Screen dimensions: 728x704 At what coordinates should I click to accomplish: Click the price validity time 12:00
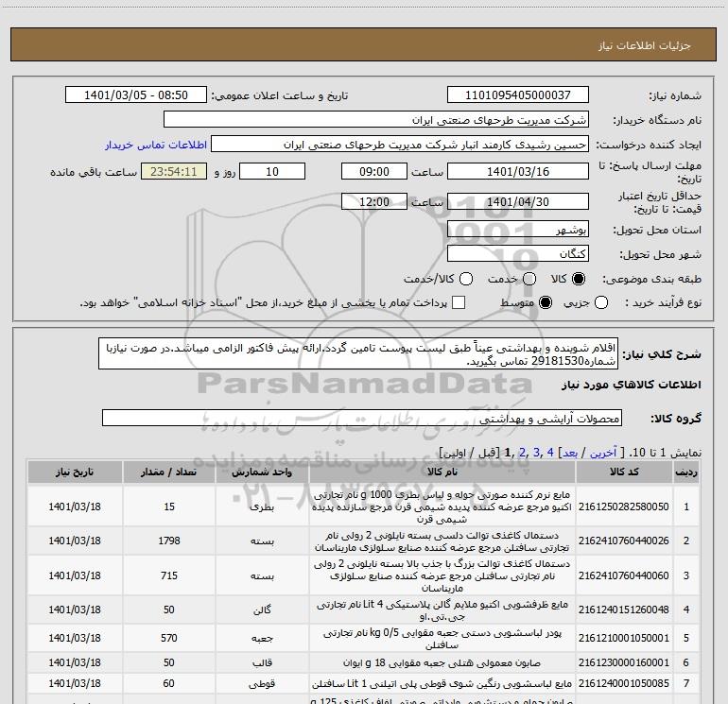pyautogui.click(x=374, y=201)
